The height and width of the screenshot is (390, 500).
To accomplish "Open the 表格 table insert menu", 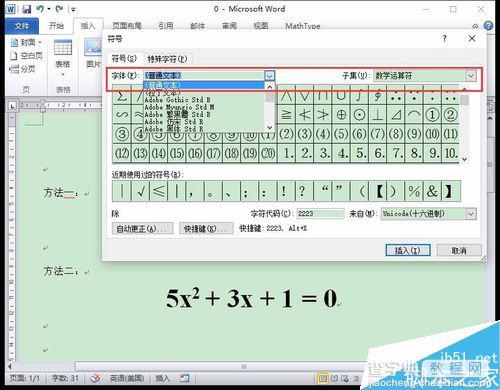I will click(x=63, y=57).
